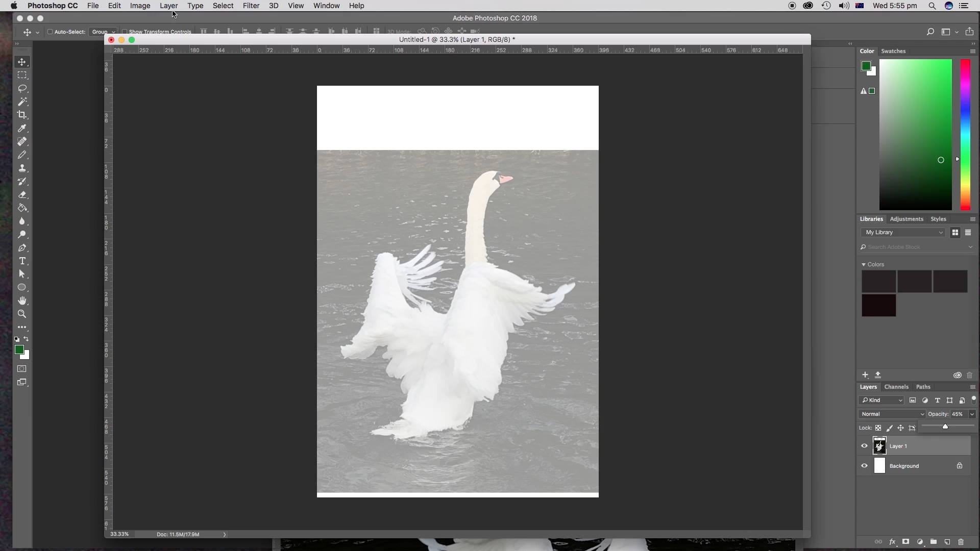Create a new group folder icon

point(933,542)
